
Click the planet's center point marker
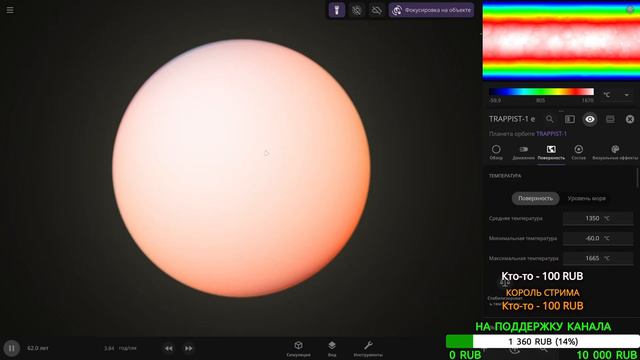pos(266,153)
